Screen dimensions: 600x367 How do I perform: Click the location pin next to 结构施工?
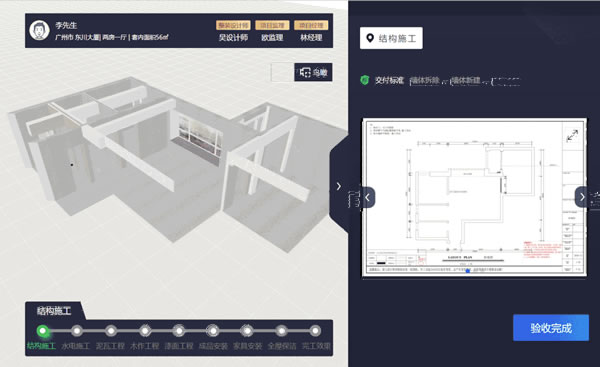click(x=370, y=38)
